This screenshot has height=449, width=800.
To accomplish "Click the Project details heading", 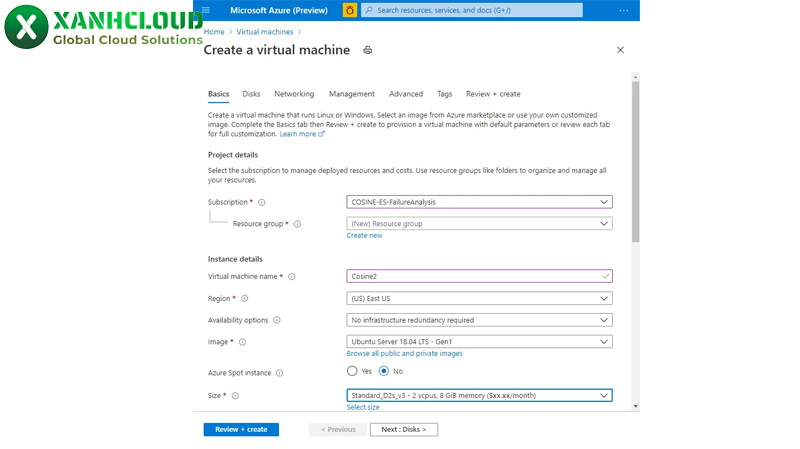I will click(x=233, y=155).
